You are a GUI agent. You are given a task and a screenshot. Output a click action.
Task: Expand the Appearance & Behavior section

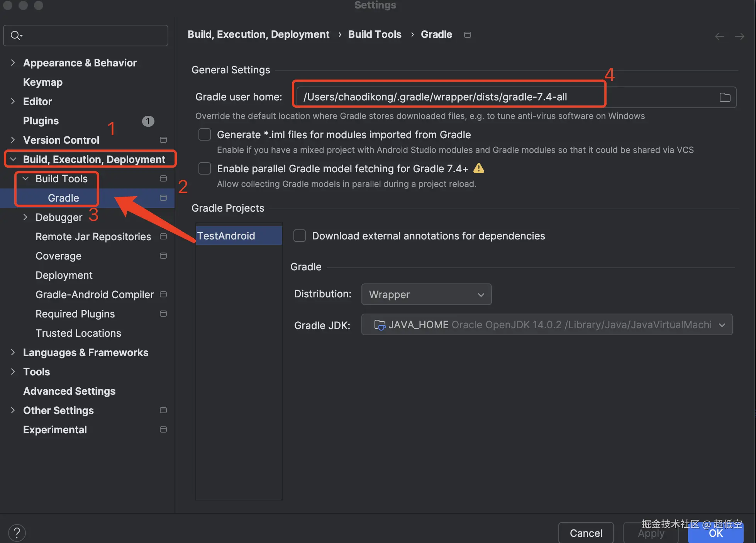[13, 63]
